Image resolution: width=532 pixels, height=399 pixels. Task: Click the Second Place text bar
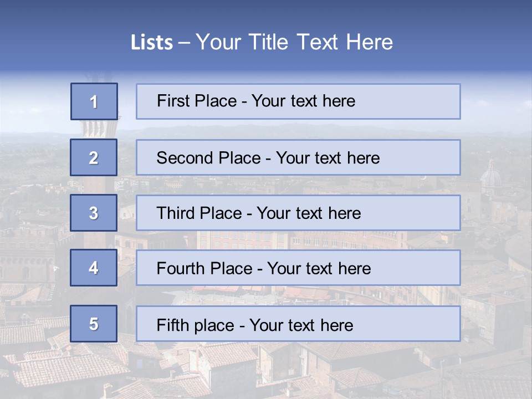(298, 157)
